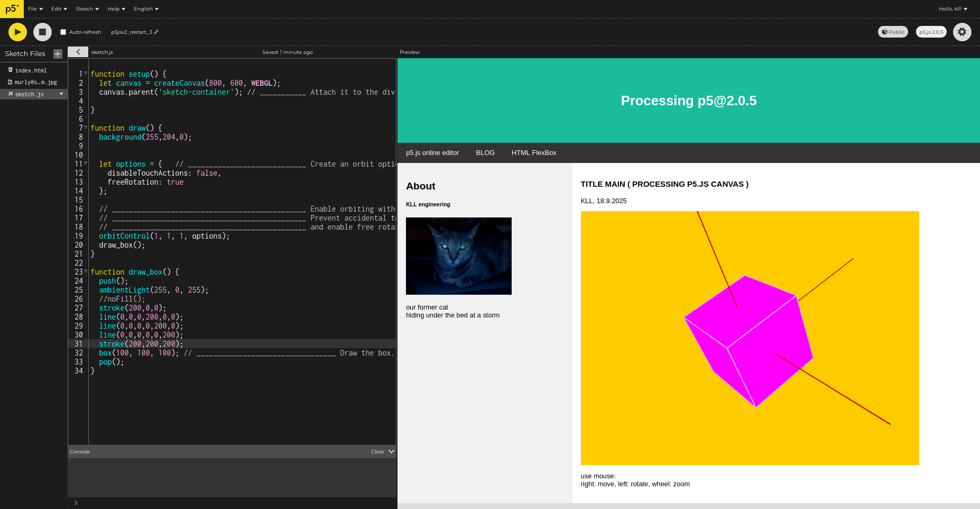Open the File menu

pyautogui.click(x=35, y=9)
